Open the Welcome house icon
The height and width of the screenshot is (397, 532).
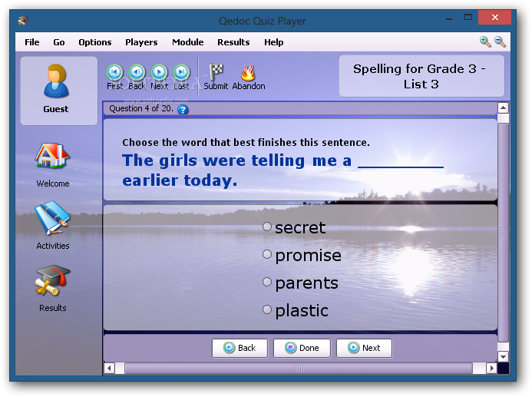click(53, 155)
